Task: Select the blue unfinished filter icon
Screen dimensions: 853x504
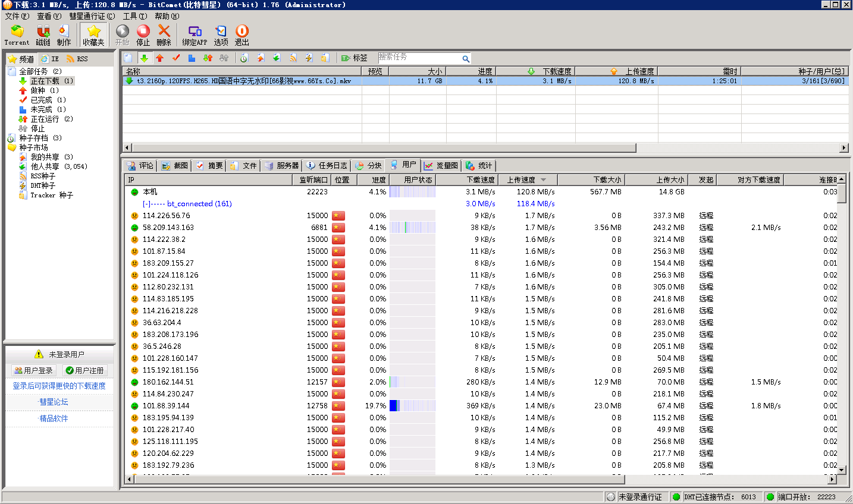Action: (192, 58)
